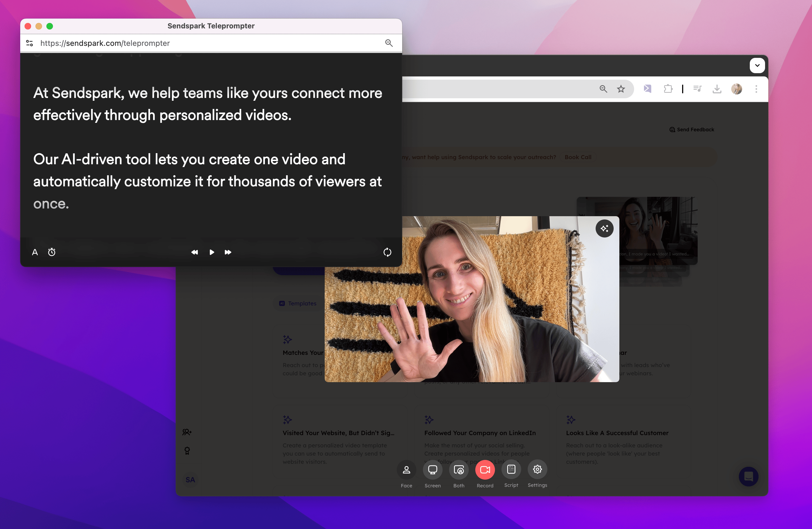Screen dimensions: 812x529
Task: Click the webcam preview of the smiling woman
Action: pyautogui.click(x=471, y=299)
